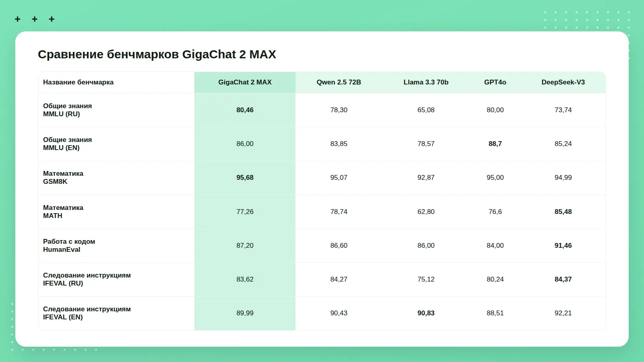Click GPT4o's IFEVAL (EN) value "88,51"
Screen dimensions: 644x362
pyautogui.click(x=495, y=313)
